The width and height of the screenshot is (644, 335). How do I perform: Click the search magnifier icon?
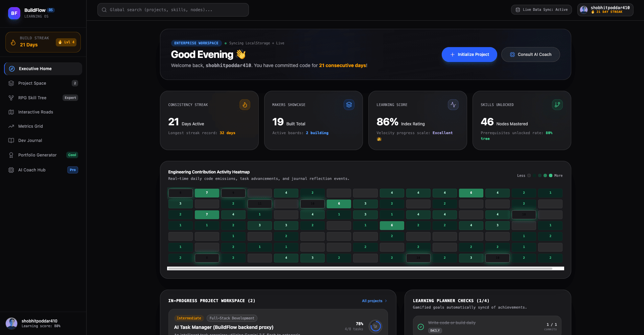click(x=104, y=10)
